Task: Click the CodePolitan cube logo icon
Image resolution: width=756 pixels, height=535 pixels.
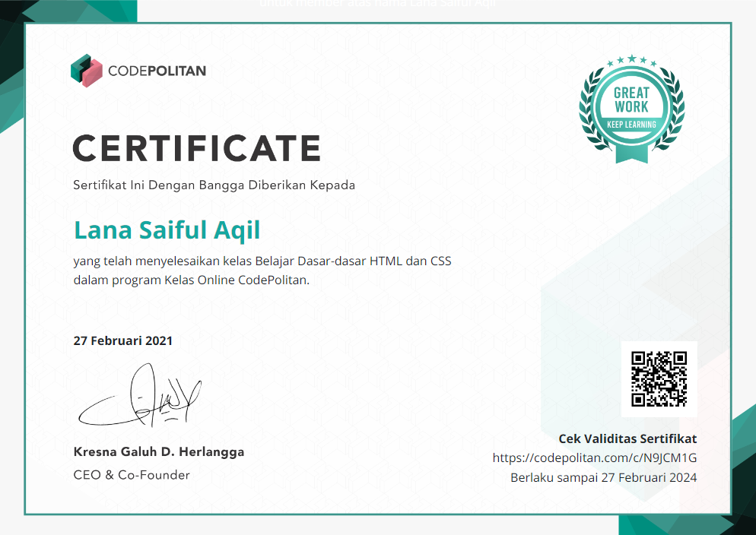Action: click(86, 71)
